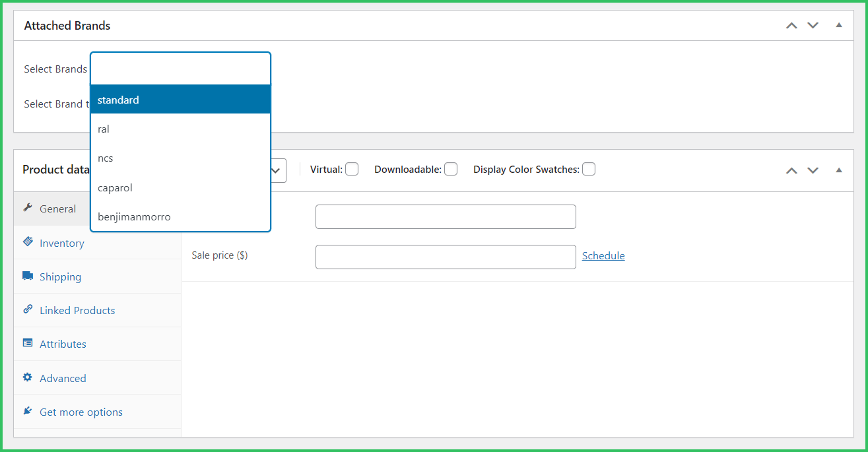868x452 pixels.
Task: Move the Attached Brands panel up
Action: (x=791, y=26)
